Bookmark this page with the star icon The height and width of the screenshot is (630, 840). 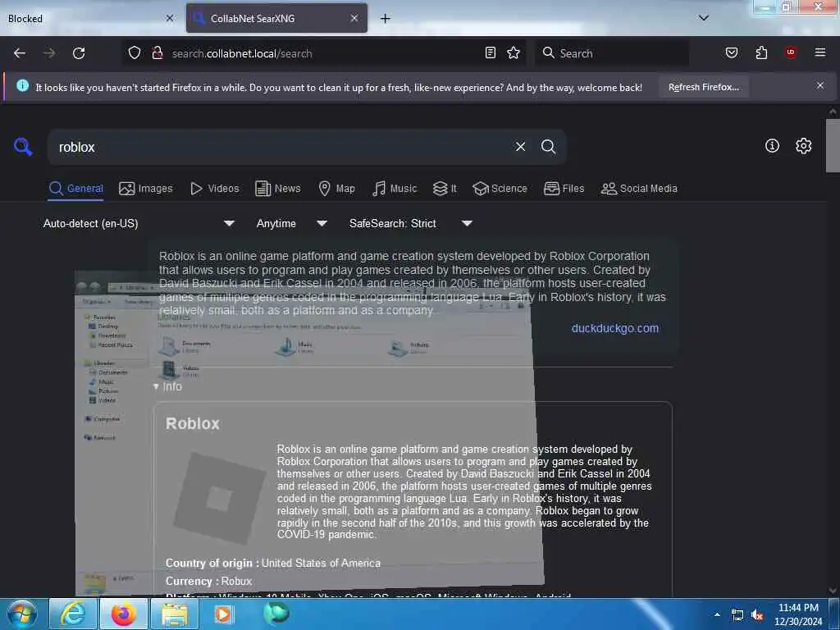click(x=514, y=52)
